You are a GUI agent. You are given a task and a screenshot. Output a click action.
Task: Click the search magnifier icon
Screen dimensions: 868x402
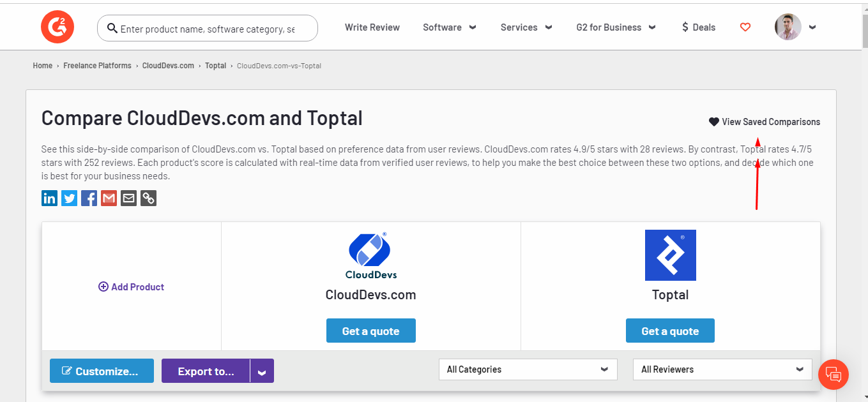(112, 28)
